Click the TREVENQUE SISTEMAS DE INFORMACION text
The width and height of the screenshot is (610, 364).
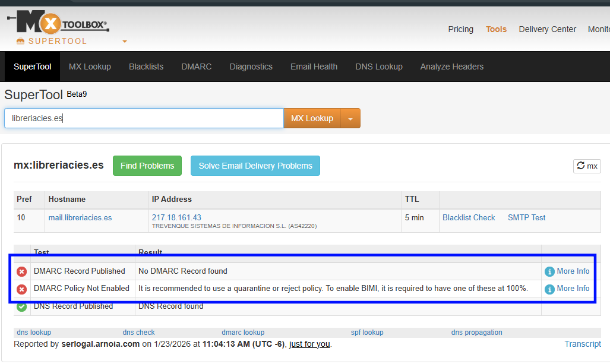[234, 226]
